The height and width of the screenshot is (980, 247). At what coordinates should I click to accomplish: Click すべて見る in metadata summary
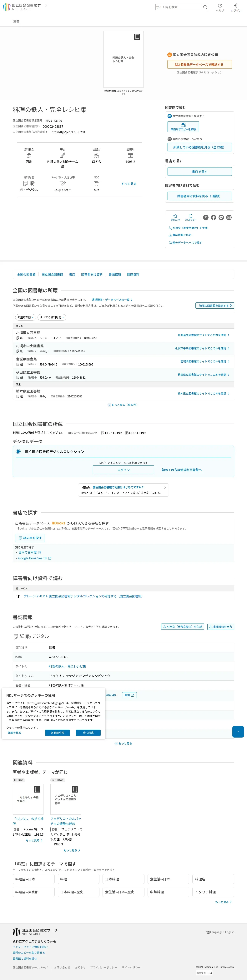tap(129, 184)
